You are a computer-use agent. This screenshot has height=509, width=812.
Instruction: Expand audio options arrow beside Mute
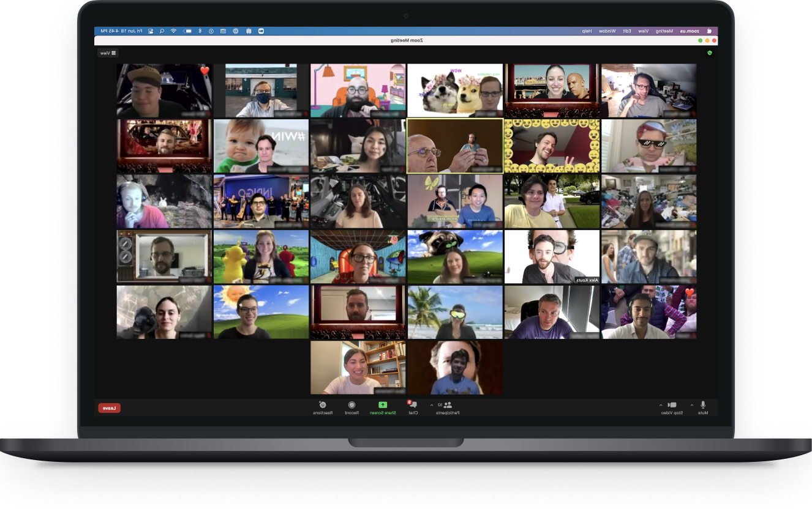[692, 405]
